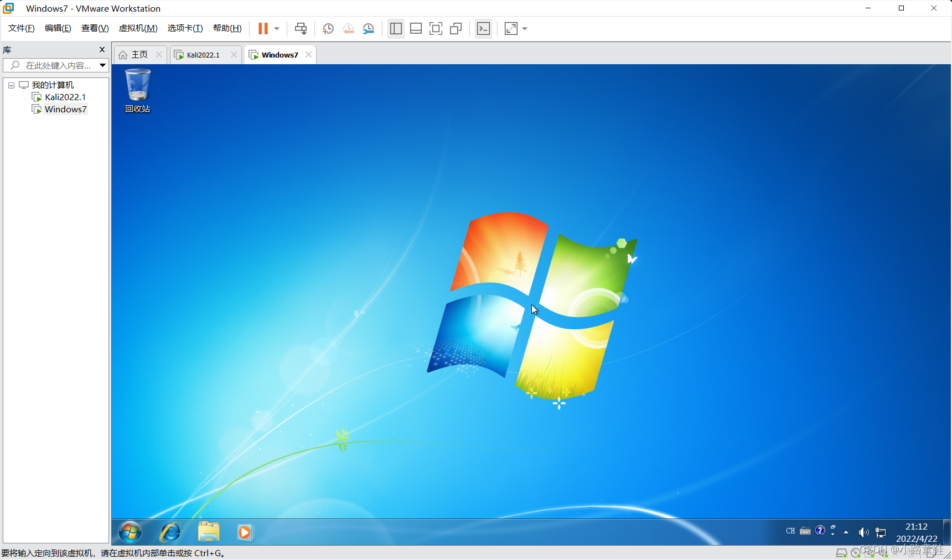The width and height of the screenshot is (952, 560).
Task: Select Windows7 in the library tree
Action: click(x=66, y=109)
